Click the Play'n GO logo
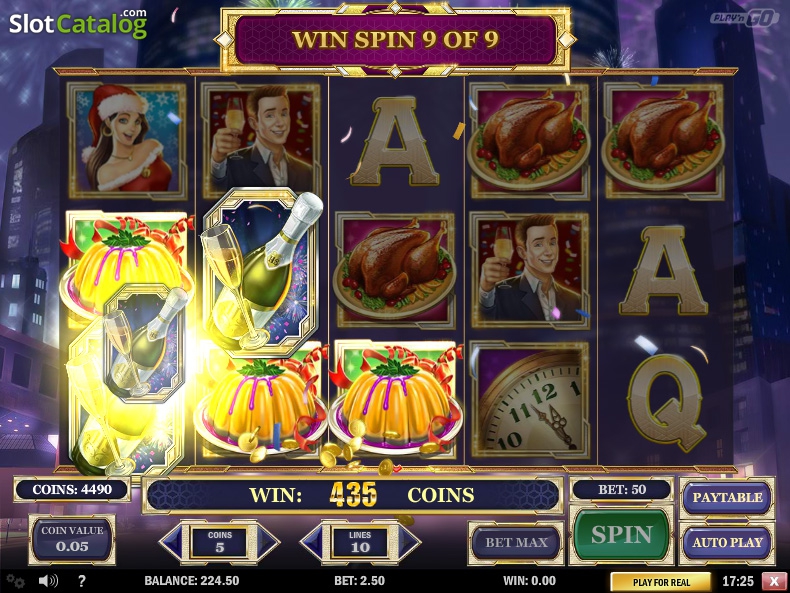Viewport: 790px width, 593px height. 745,19
